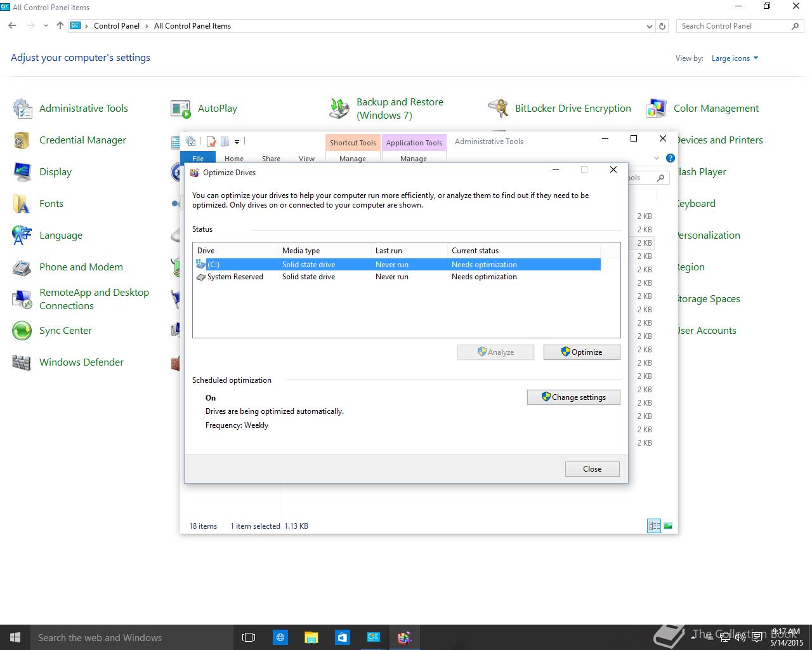Open network icon in system tray
This screenshot has height=650, width=812.
[724, 637]
